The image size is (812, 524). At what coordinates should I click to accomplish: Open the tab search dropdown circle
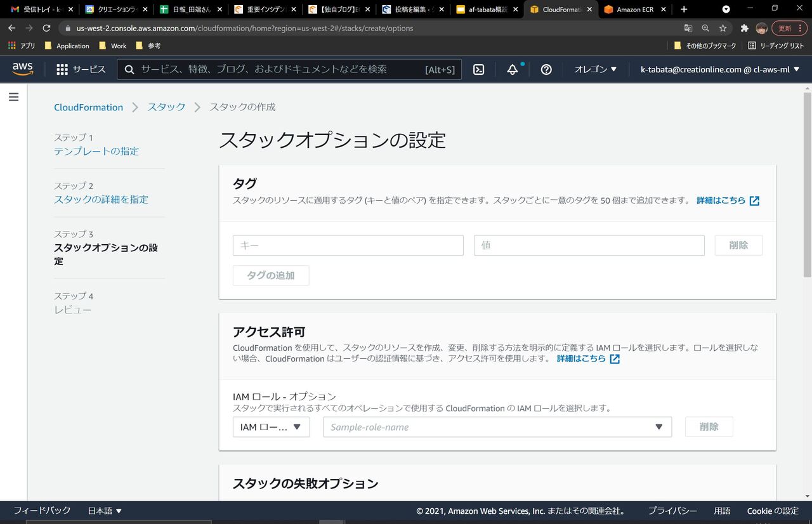[x=726, y=10]
